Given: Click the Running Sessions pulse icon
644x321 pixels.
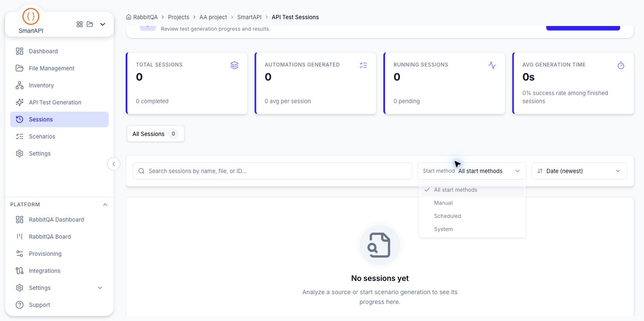Looking at the screenshot, I should tap(492, 65).
